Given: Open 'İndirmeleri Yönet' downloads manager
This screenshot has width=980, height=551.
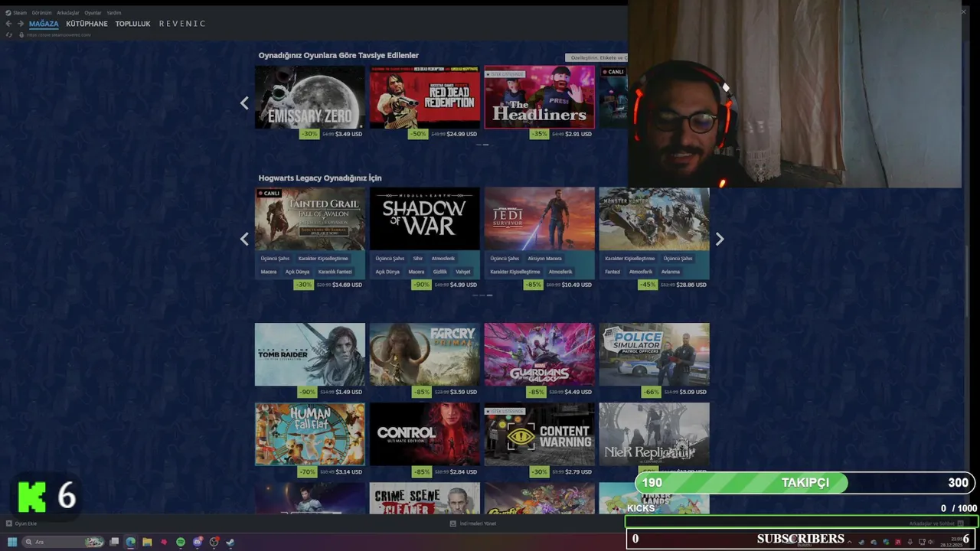Looking at the screenshot, I should coord(473,523).
